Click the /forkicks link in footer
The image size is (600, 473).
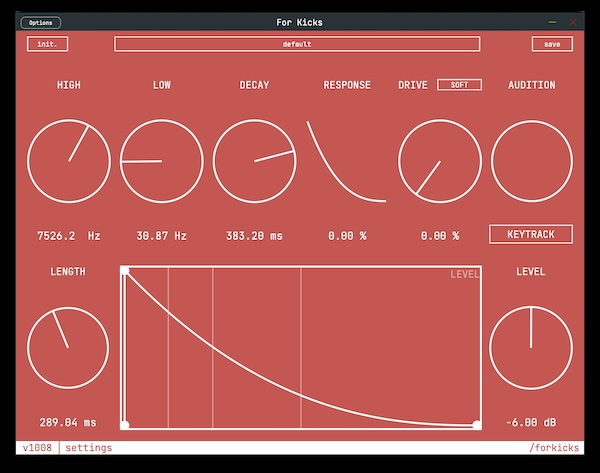coord(554,448)
